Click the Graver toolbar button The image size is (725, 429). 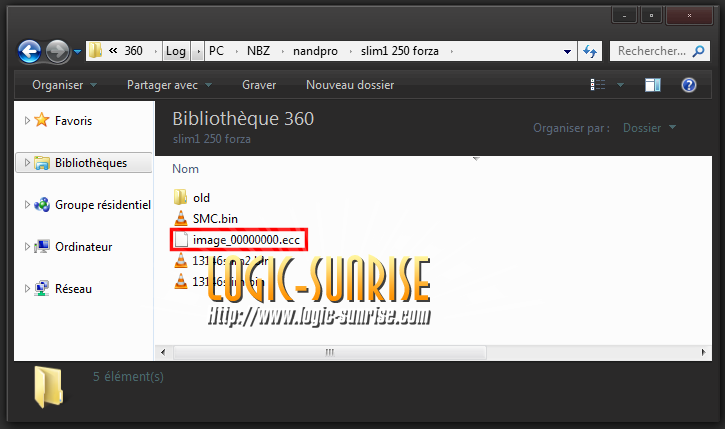[259, 85]
